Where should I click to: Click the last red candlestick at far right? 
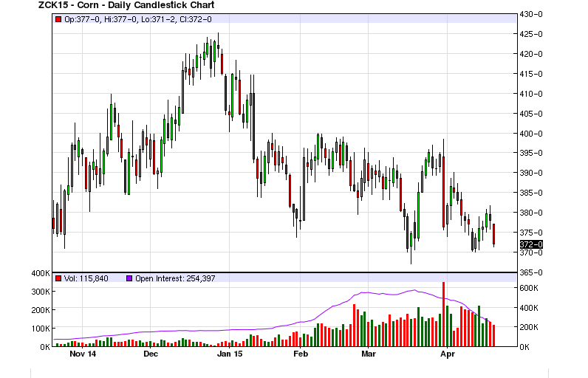[x=493, y=234]
